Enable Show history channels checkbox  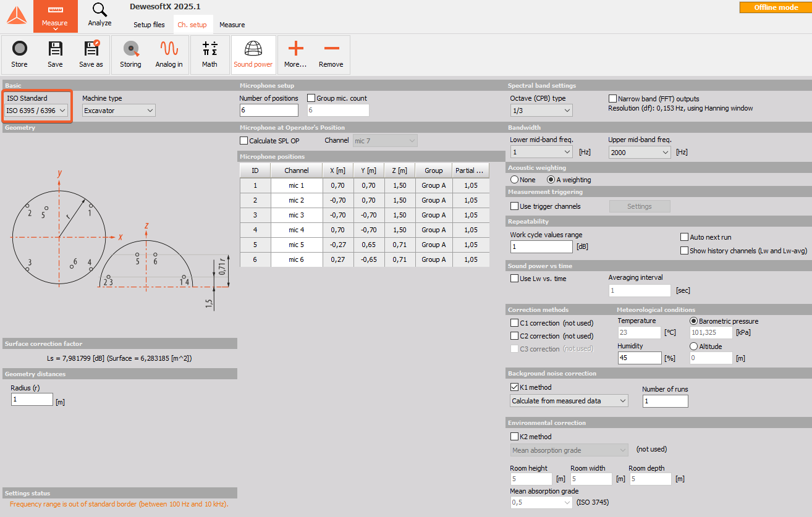685,251
